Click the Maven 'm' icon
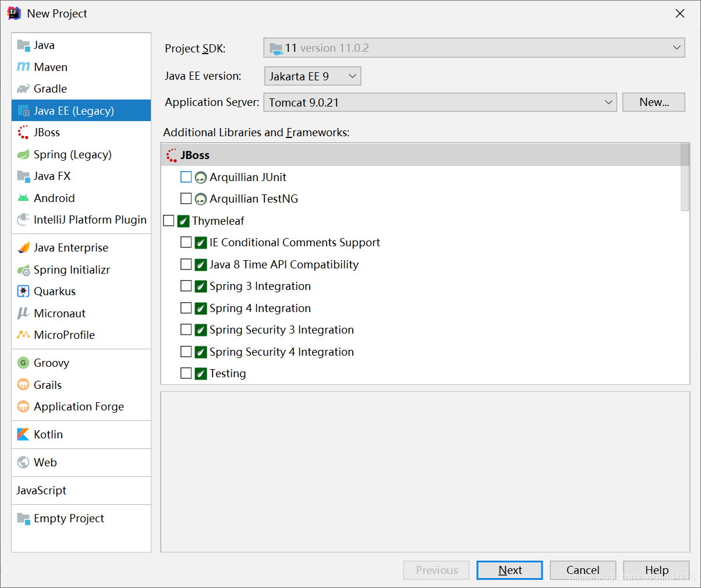This screenshot has width=701, height=588. [23, 67]
